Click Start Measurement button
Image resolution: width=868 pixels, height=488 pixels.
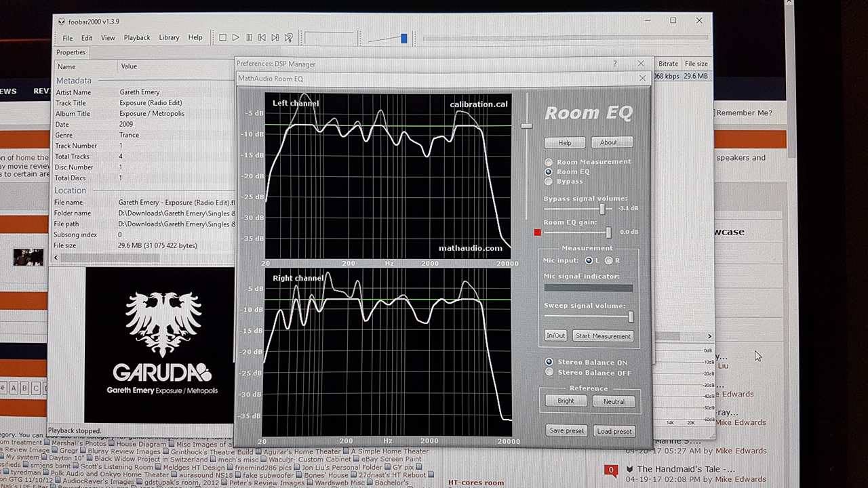click(x=603, y=336)
